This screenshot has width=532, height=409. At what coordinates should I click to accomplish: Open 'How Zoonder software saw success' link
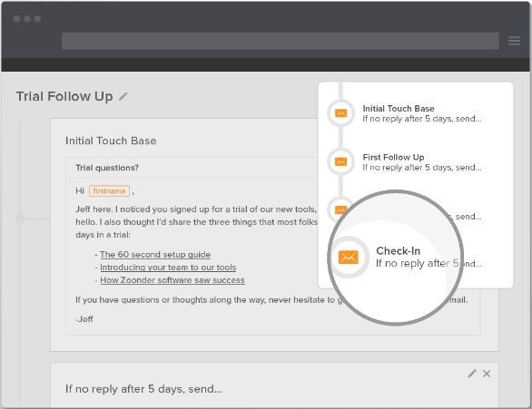[172, 280]
